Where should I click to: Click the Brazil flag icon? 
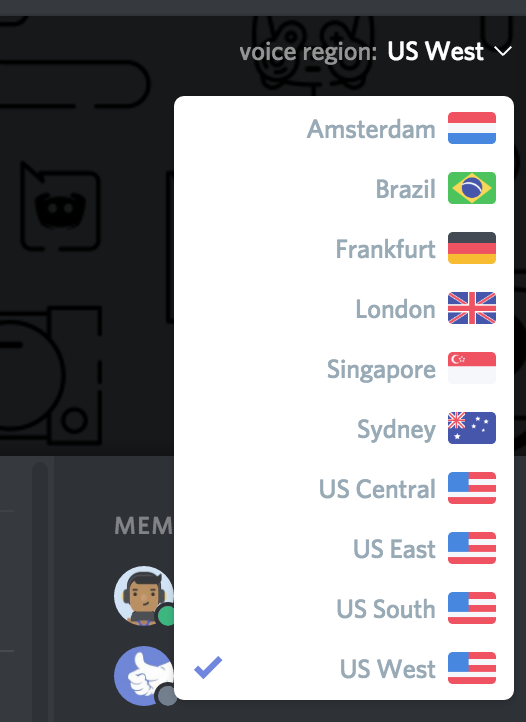click(472, 188)
